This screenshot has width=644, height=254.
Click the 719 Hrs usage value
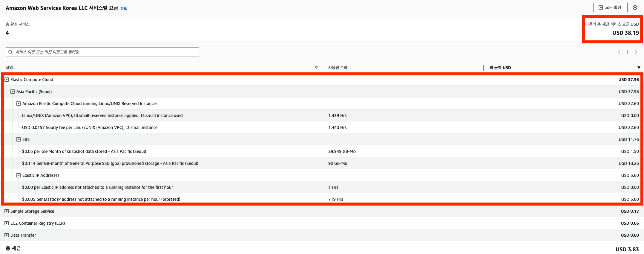(336, 199)
